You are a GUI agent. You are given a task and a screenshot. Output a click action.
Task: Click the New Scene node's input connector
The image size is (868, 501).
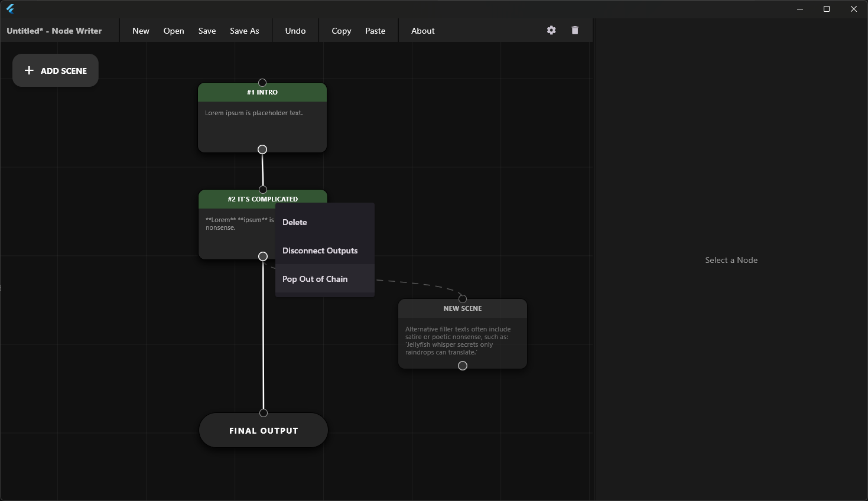[x=463, y=299]
